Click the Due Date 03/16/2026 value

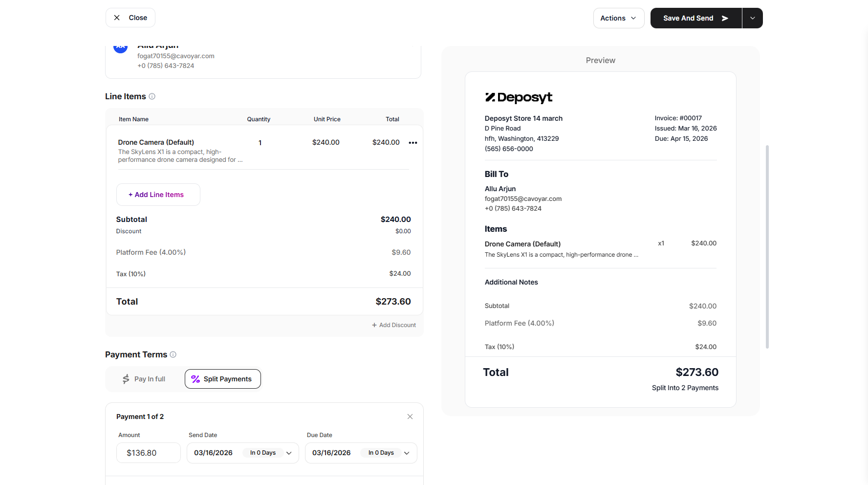(x=331, y=453)
